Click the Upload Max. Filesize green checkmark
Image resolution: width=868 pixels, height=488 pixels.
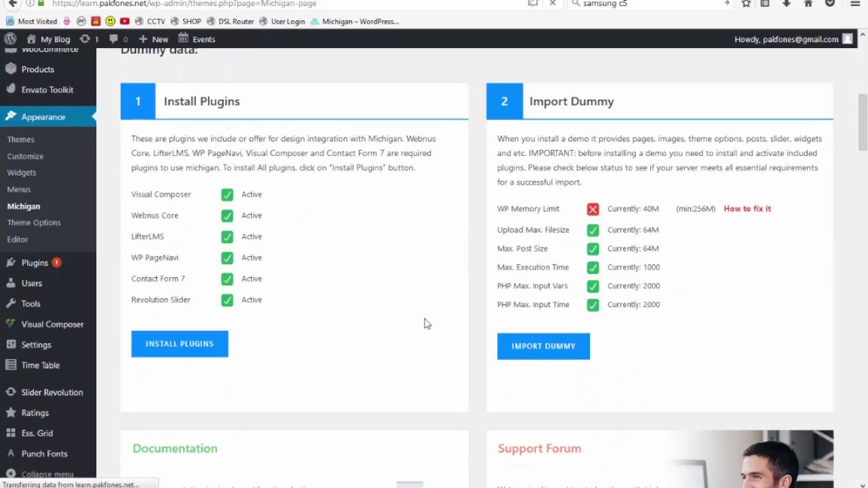(x=593, y=230)
